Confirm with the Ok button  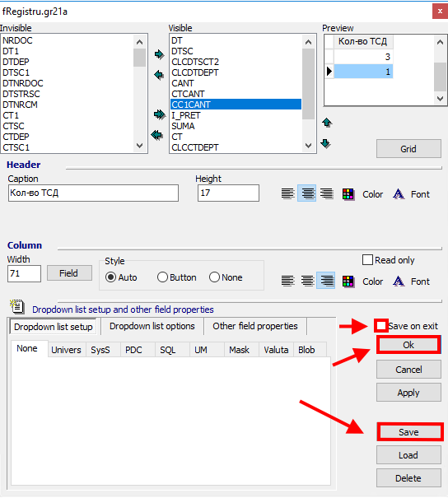click(x=408, y=345)
